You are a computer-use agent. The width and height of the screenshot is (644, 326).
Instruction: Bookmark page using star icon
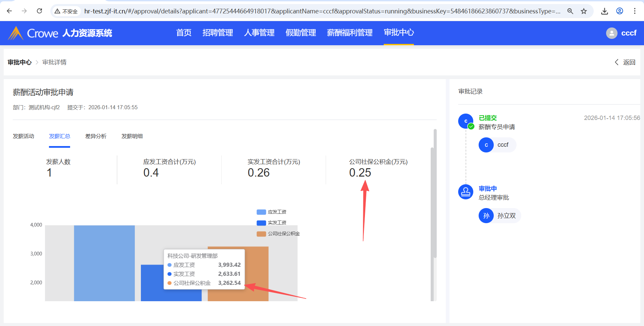tap(584, 11)
